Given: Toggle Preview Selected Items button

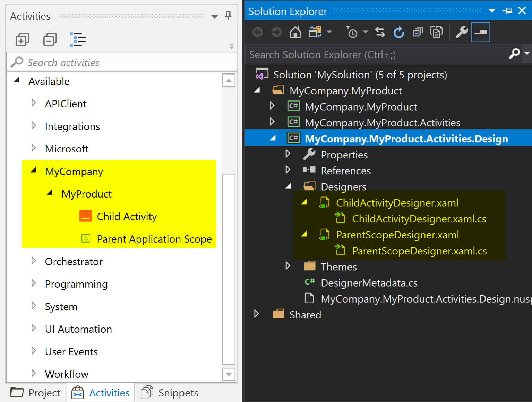Looking at the screenshot, I should point(481,32).
